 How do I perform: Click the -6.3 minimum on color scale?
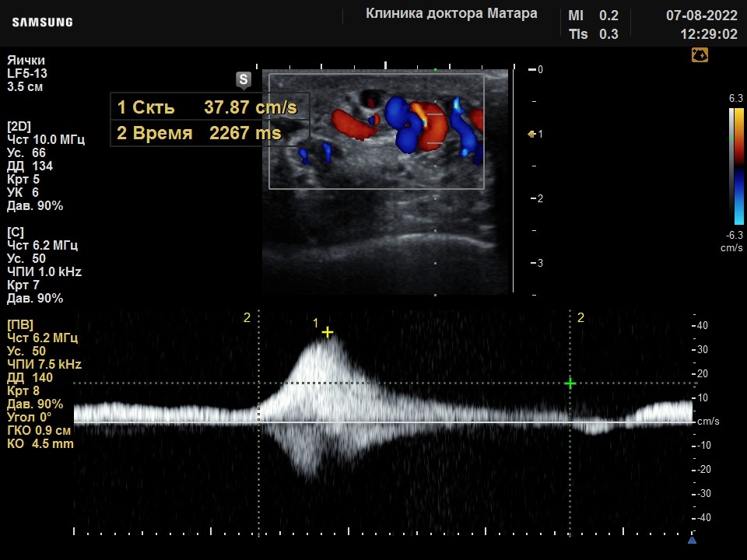(x=734, y=235)
